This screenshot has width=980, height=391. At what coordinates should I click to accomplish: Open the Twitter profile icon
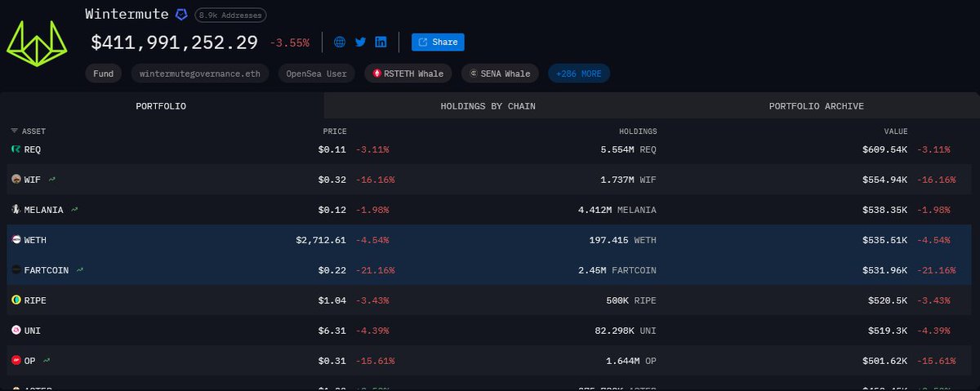point(360,42)
